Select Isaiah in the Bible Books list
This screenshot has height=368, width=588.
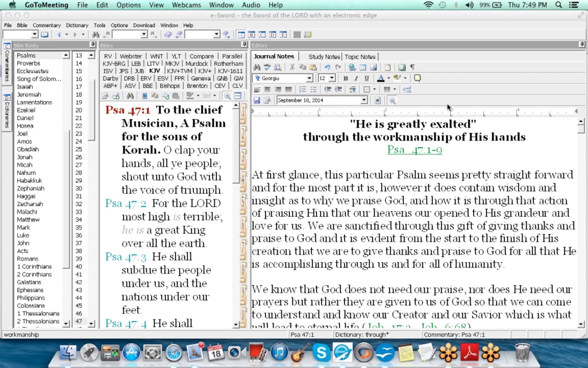(x=25, y=87)
